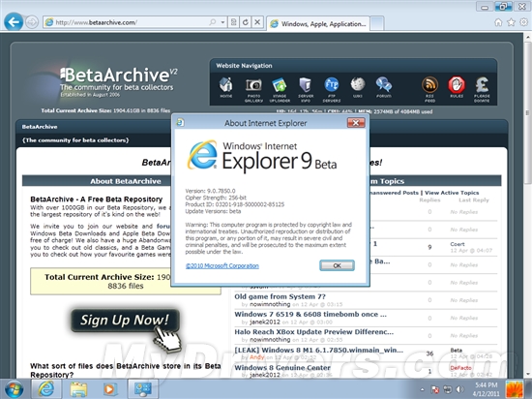Click the search magnifier in address bar
532x399 pixels.
point(213,22)
